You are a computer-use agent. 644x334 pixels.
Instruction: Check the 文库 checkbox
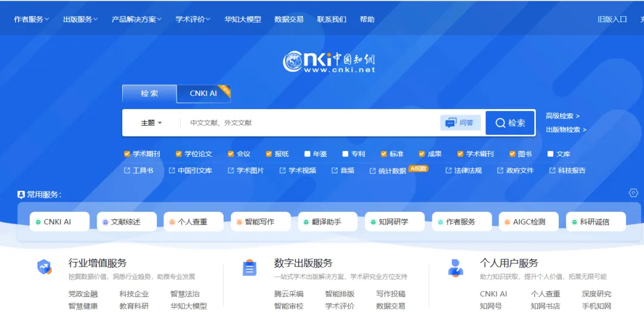(x=550, y=154)
